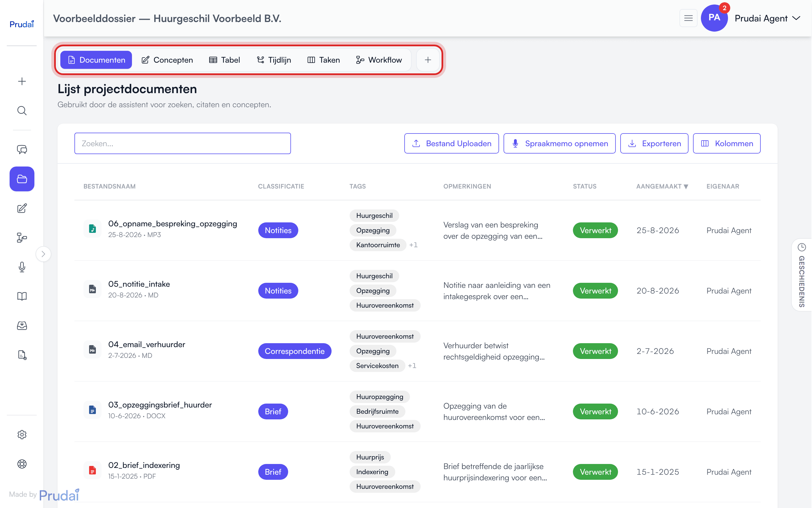812x508 pixels.
Task: Open the workflow diagram sidebar icon
Action: [22, 238]
